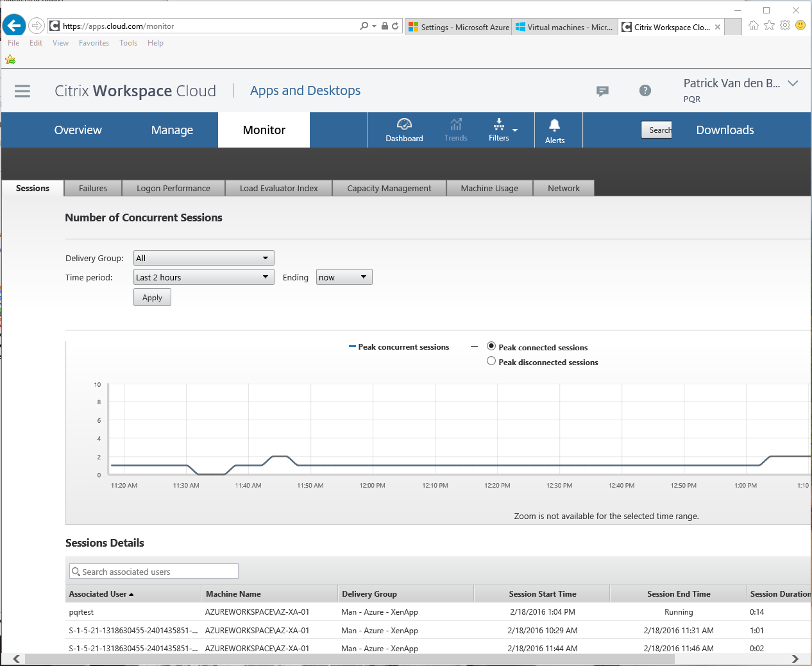Image resolution: width=812 pixels, height=666 pixels.
Task: Expand the Time period dropdown
Action: [204, 277]
